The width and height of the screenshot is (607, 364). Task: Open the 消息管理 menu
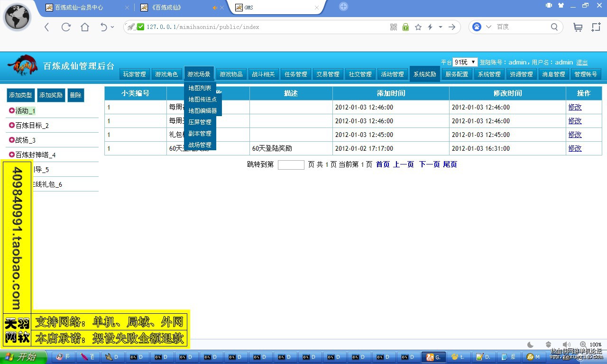click(553, 74)
